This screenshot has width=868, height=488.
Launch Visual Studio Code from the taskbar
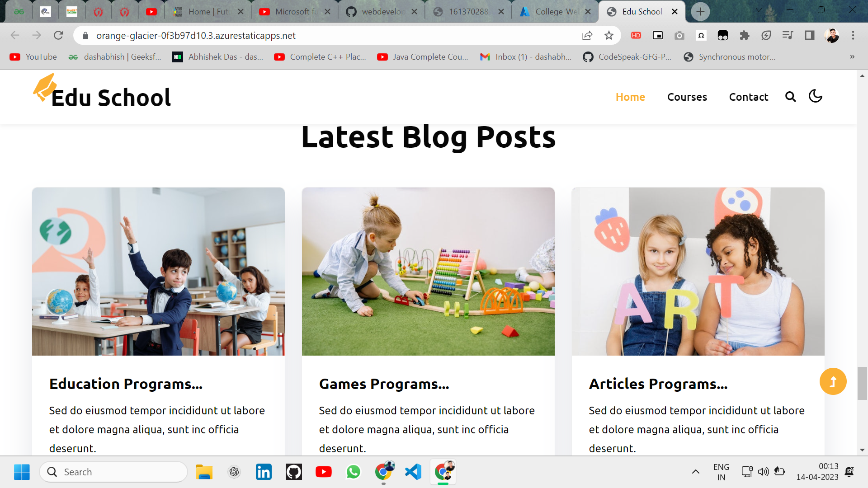tap(413, 471)
